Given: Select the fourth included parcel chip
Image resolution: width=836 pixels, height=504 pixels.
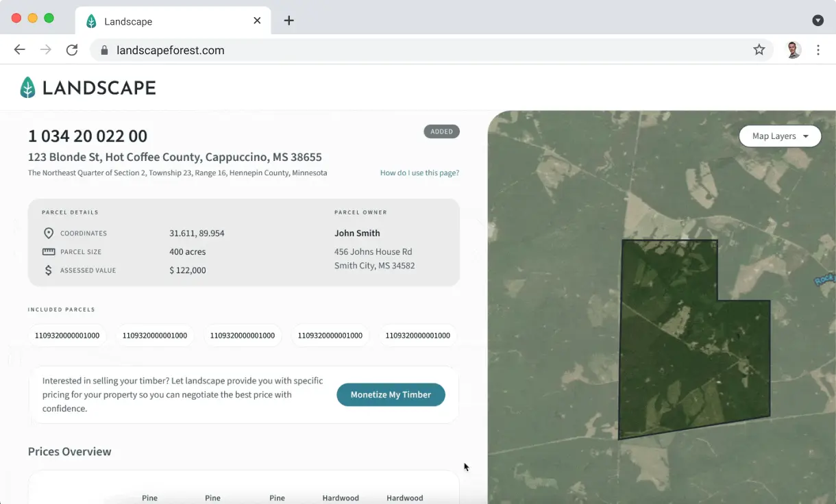Looking at the screenshot, I should point(330,336).
